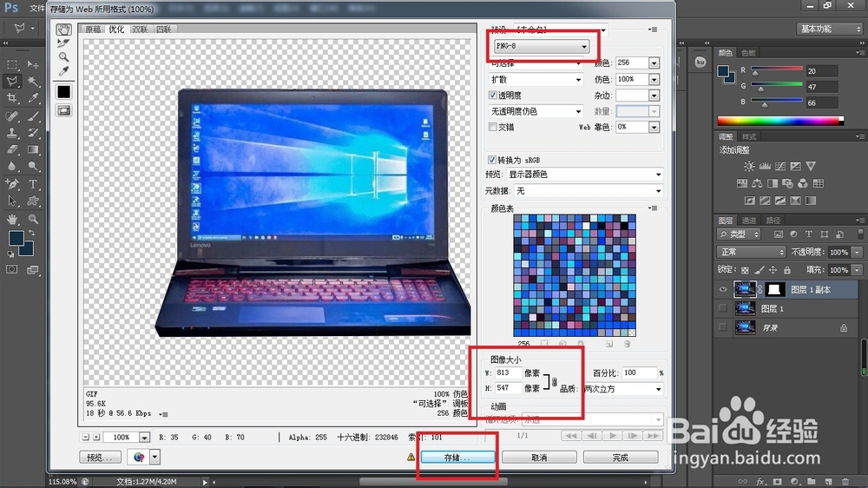Image resolution: width=868 pixels, height=488 pixels.
Task: Click the Color Balance adjustment icon
Action: click(757, 183)
